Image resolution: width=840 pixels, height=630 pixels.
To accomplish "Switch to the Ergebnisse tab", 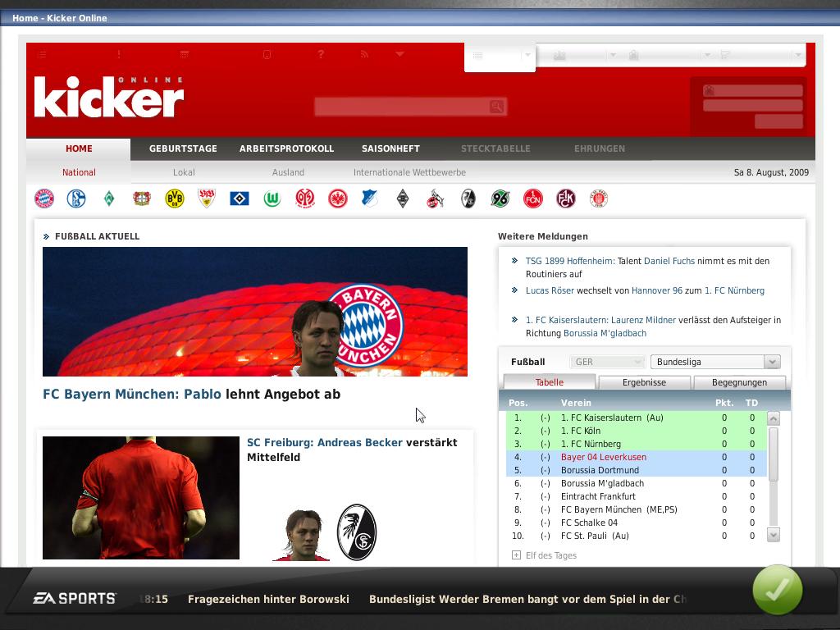I will 644,382.
